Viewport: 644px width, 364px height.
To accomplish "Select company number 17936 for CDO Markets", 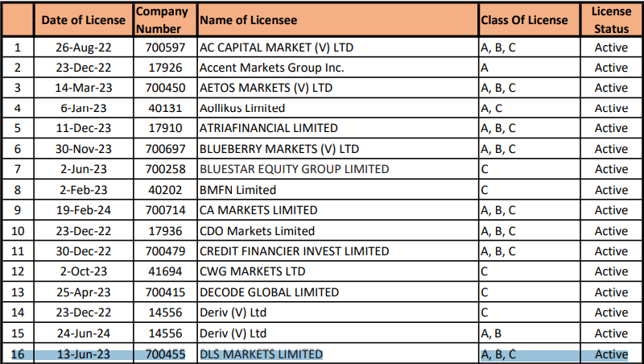I will tap(165, 231).
